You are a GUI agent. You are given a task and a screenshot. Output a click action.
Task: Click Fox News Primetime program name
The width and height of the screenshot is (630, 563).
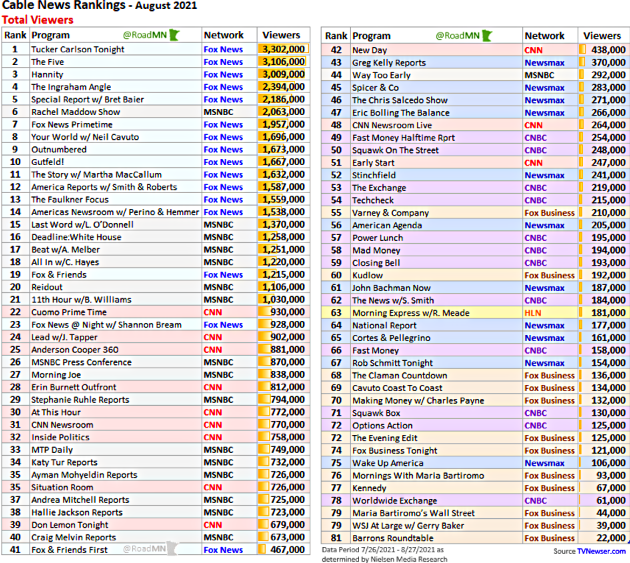coord(72,125)
